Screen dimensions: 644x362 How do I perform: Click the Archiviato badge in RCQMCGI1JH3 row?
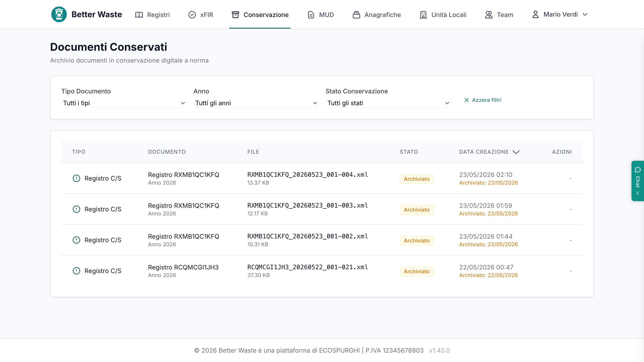point(417,271)
